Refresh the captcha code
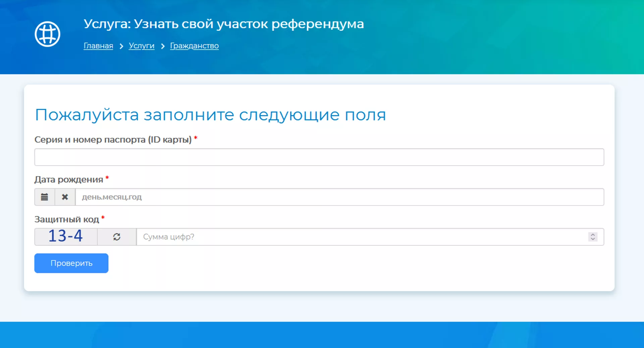 click(117, 237)
